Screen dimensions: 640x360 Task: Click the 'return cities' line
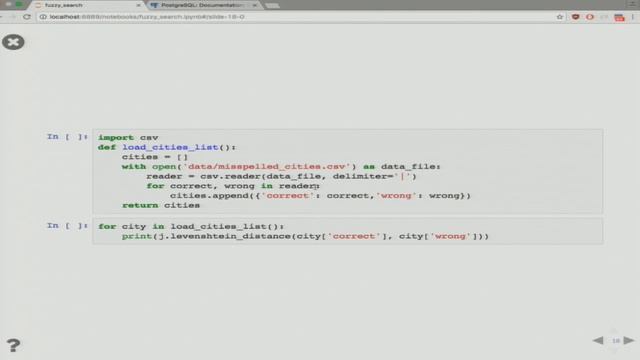click(x=161, y=205)
